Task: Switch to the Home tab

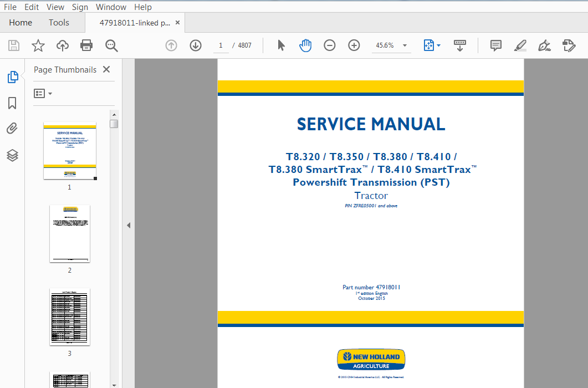Action: (21, 23)
